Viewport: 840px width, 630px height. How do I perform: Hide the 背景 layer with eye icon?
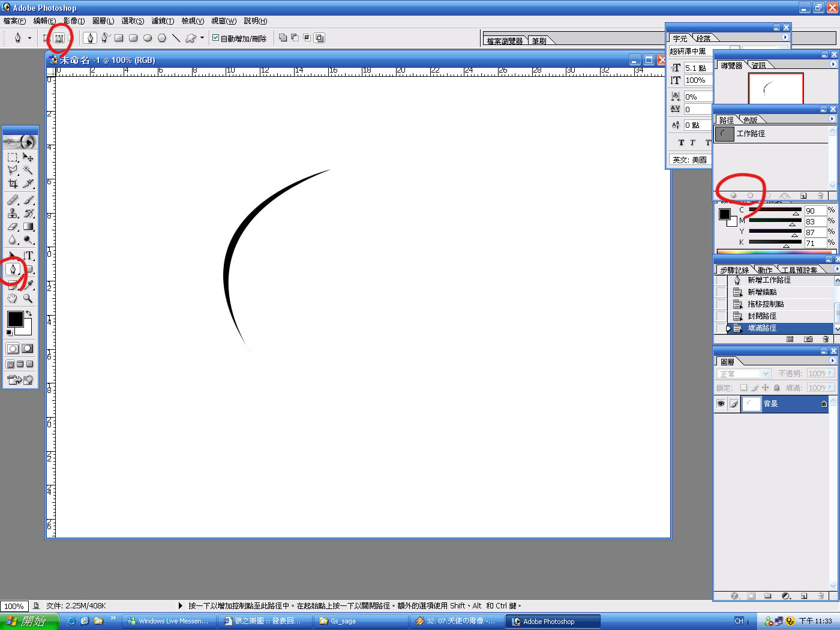point(721,404)
